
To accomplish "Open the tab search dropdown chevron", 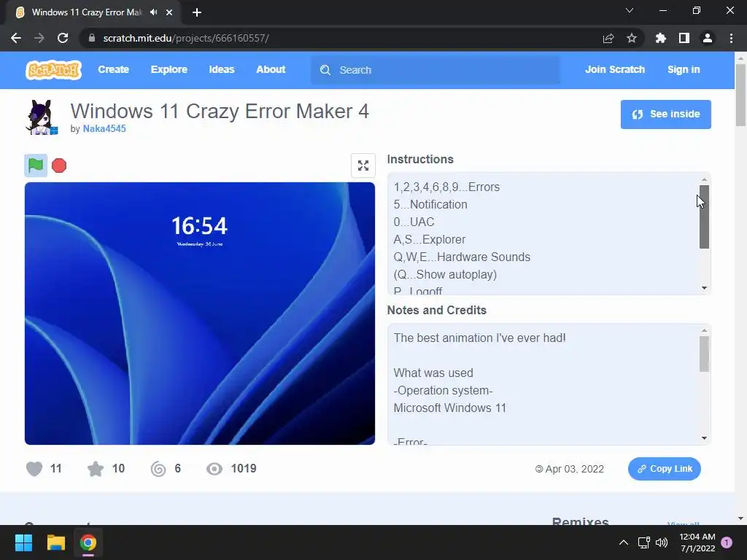I will [630, 10].
